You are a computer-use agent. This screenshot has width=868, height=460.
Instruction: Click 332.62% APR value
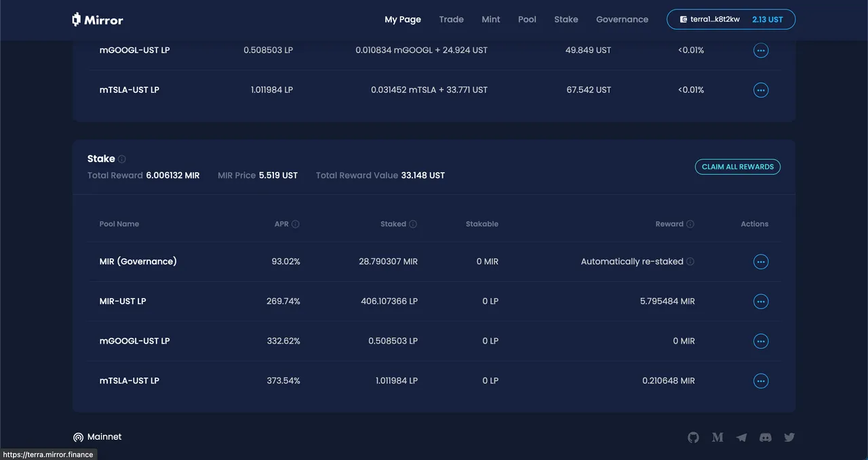[283, 341]
